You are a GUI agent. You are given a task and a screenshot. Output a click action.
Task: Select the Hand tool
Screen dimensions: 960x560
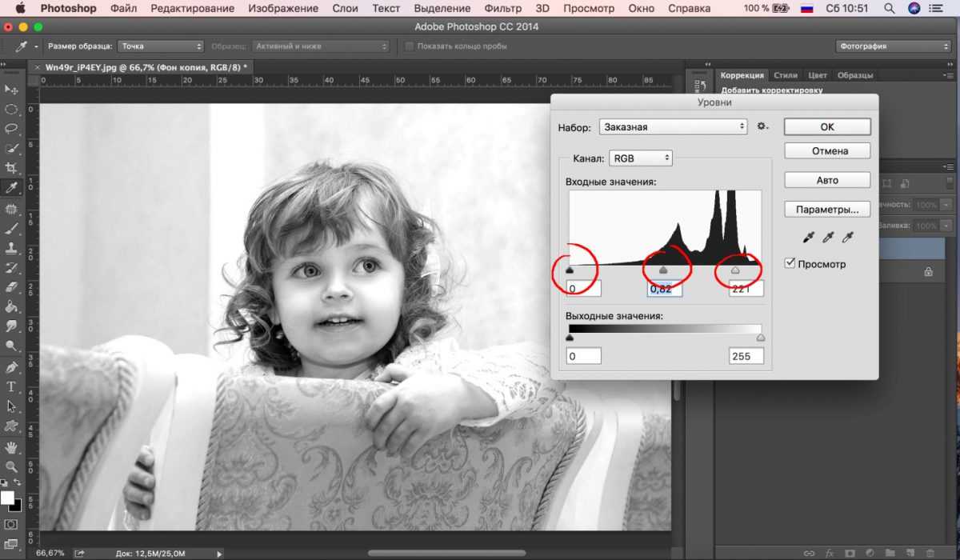pos(11,446)
